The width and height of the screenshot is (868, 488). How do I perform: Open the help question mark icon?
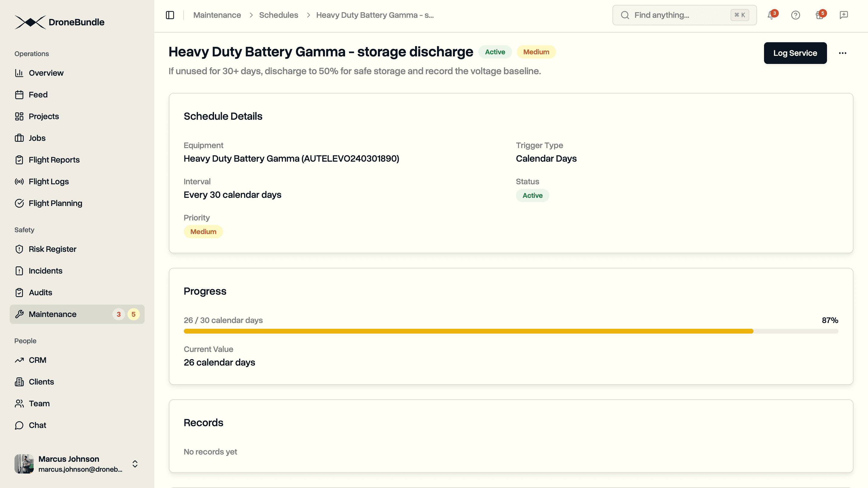[x=796, y=15]
